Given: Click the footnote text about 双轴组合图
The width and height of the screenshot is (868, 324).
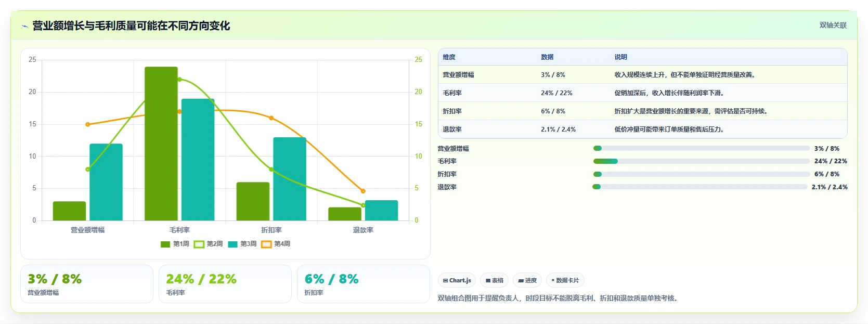Looking at the screenshot, I should [x=558, y=299].
